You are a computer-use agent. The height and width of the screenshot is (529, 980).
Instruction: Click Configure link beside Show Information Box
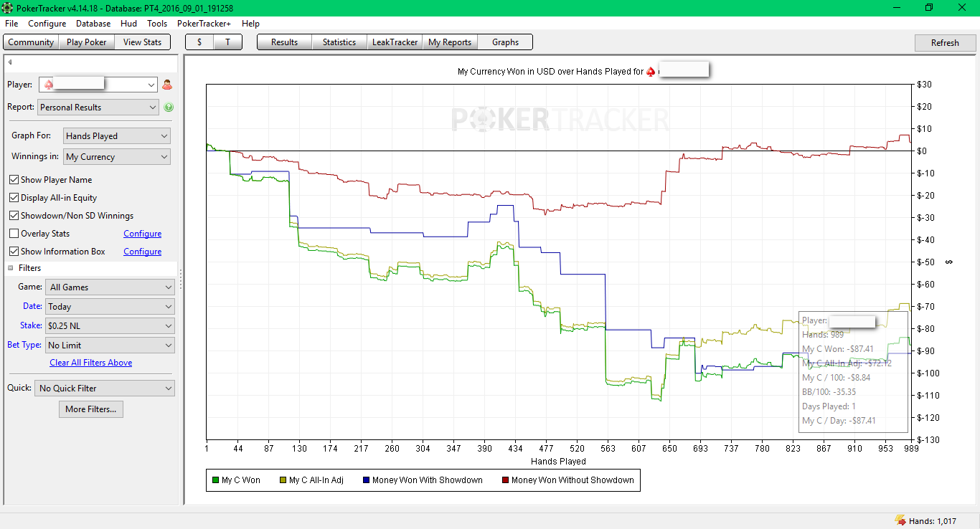pos(143,252)
